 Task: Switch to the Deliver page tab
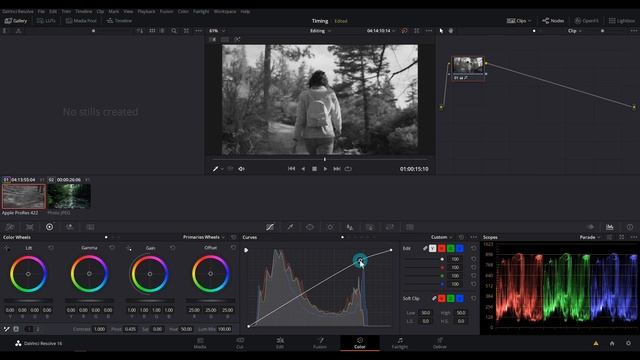pos(440,343)
